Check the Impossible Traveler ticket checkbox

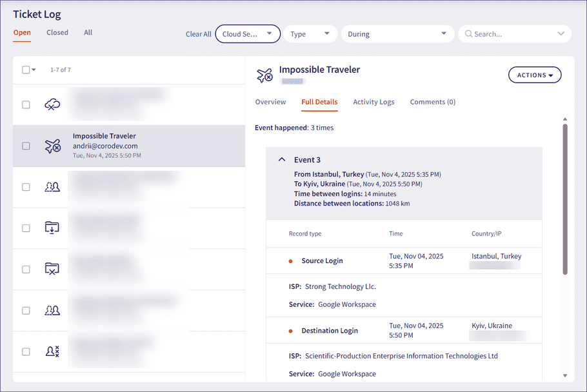pos(26,146)
